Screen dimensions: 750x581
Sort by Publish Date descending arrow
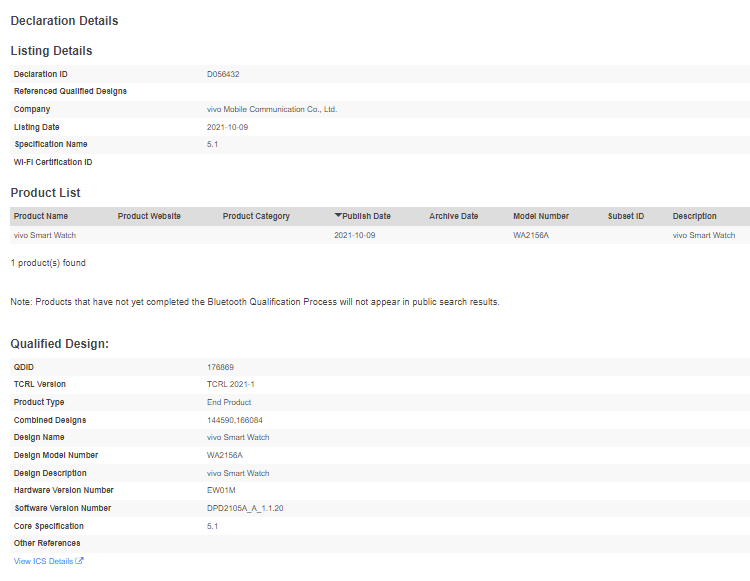click(x=338, y=215)
